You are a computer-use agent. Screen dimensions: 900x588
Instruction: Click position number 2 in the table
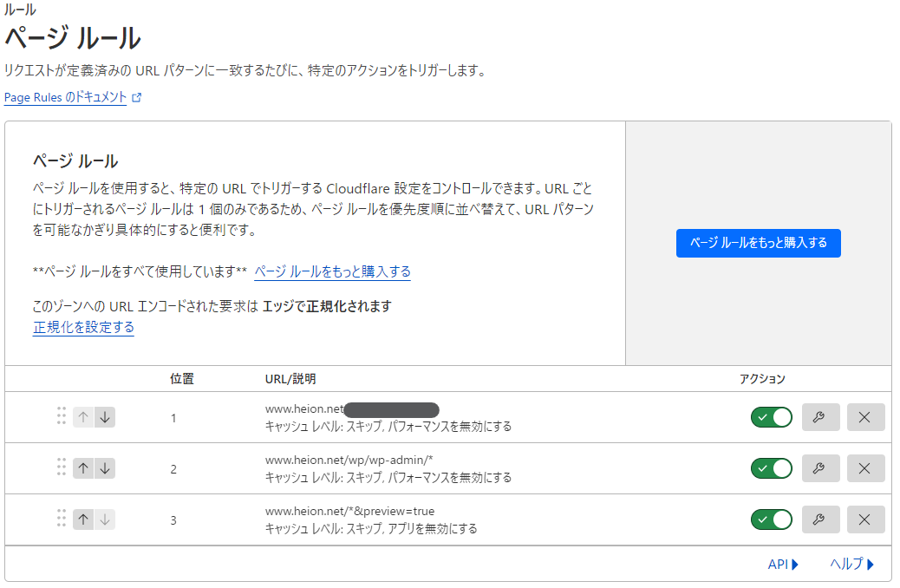tap(173, 469)
